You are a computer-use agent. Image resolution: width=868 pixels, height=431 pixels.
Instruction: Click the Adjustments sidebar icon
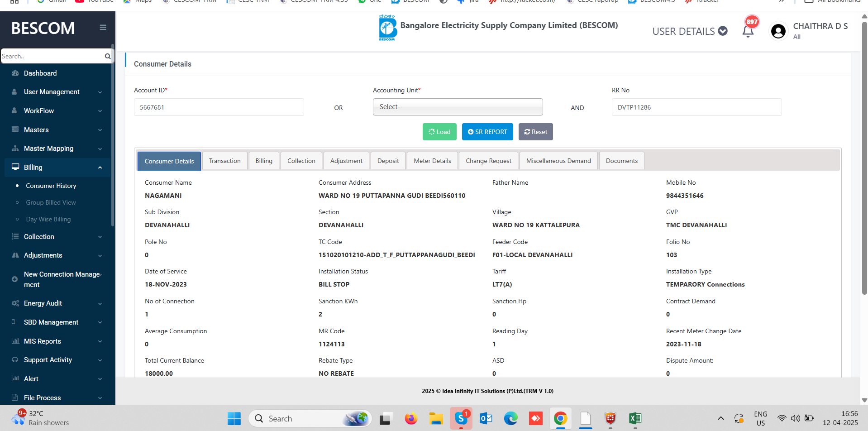tap(15, 255)
